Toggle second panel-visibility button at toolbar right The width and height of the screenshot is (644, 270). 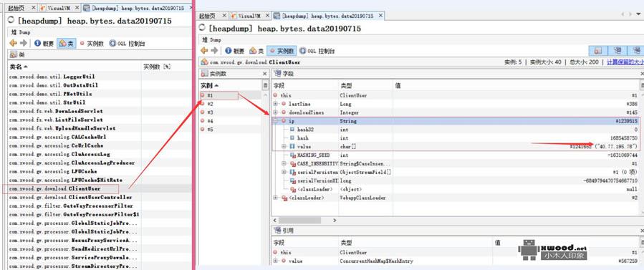click(x=617, y=50)
